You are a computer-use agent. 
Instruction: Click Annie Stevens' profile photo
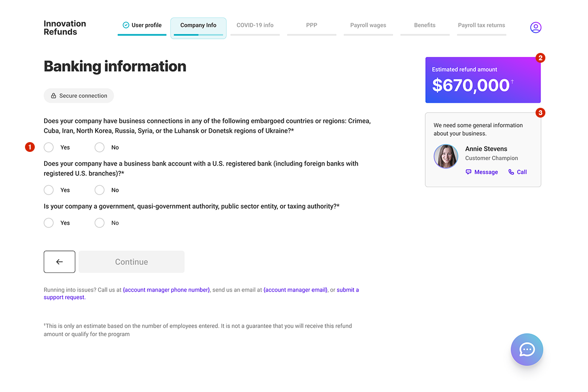coord(446,156)
